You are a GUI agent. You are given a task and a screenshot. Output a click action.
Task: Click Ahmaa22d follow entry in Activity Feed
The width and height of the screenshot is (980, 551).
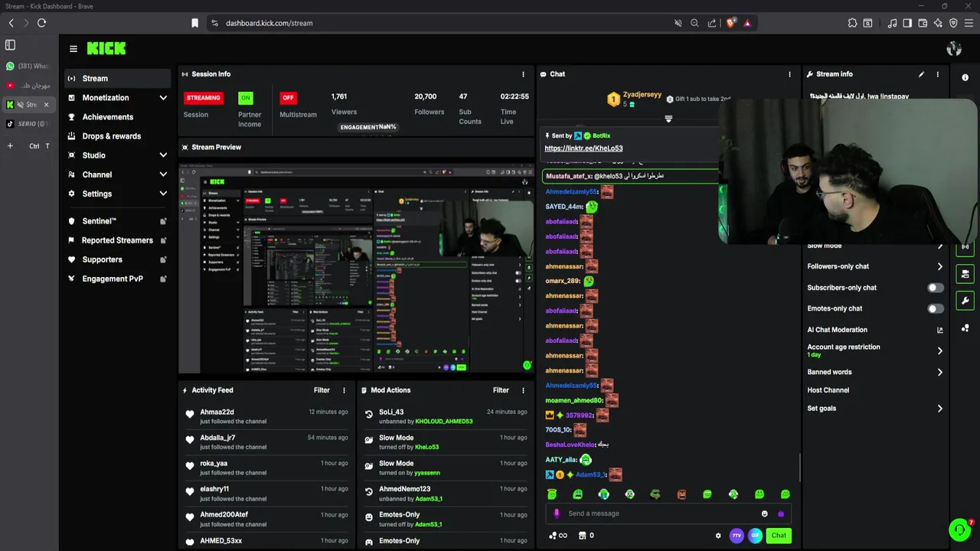[266, 416]
